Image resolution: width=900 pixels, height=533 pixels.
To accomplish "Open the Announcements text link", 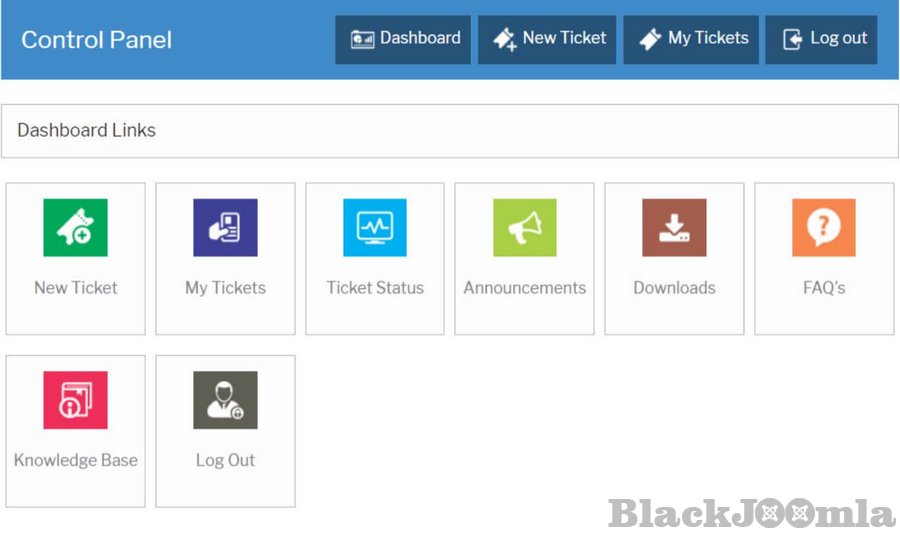I will click(524, 288).
